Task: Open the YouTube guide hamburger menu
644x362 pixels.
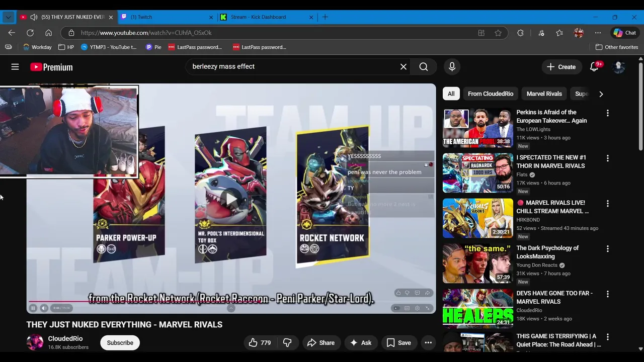Action: pos(15,67)
